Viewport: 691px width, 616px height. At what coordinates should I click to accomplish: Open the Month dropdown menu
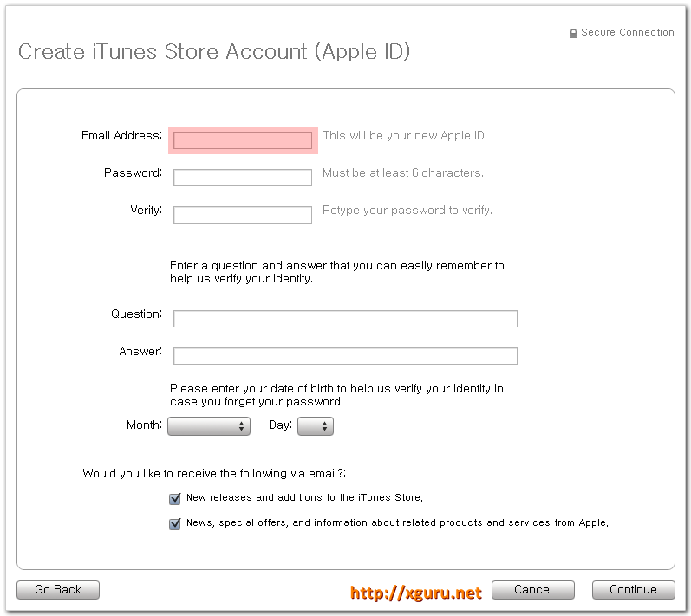209,426
